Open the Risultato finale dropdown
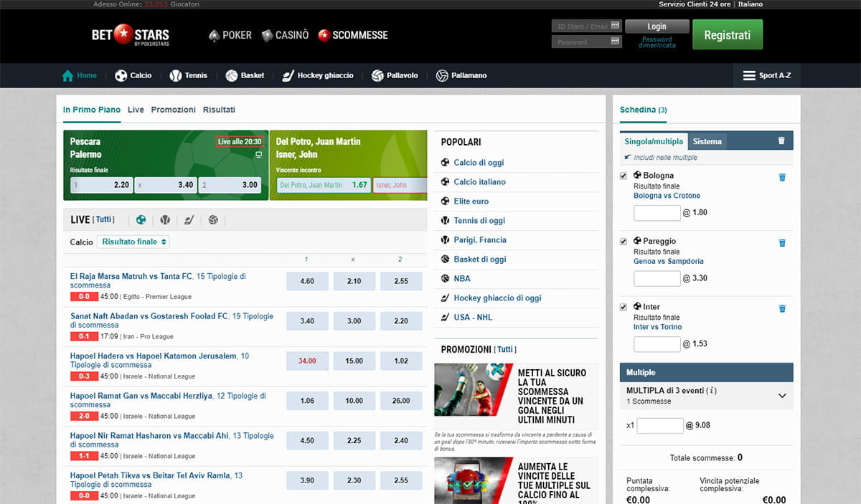Viewport: 861px width, 504px height. pyautogui.click(x=133, y=242)
